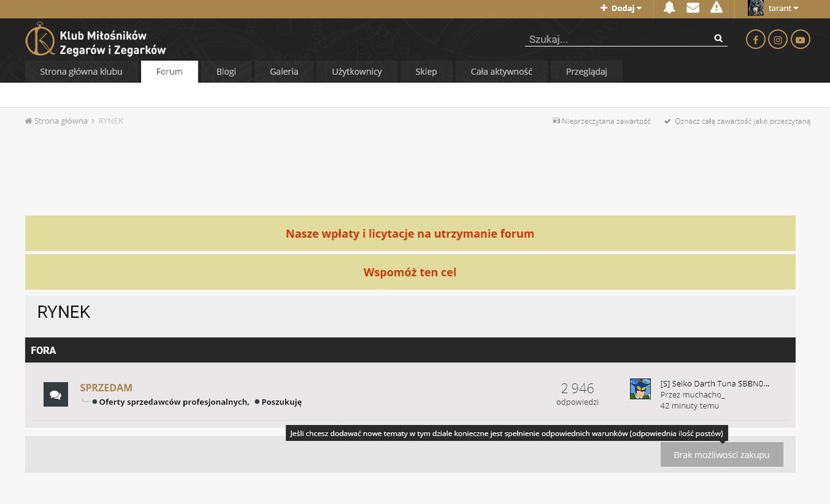
Task: Mark all content as read
Action: pos(741,121)
